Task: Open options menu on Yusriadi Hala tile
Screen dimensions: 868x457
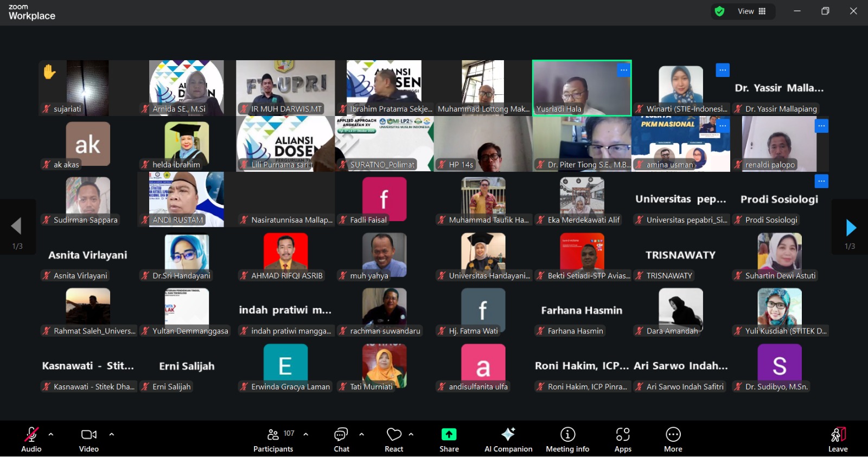Action: pyautogui.click(x=624, y=70)
